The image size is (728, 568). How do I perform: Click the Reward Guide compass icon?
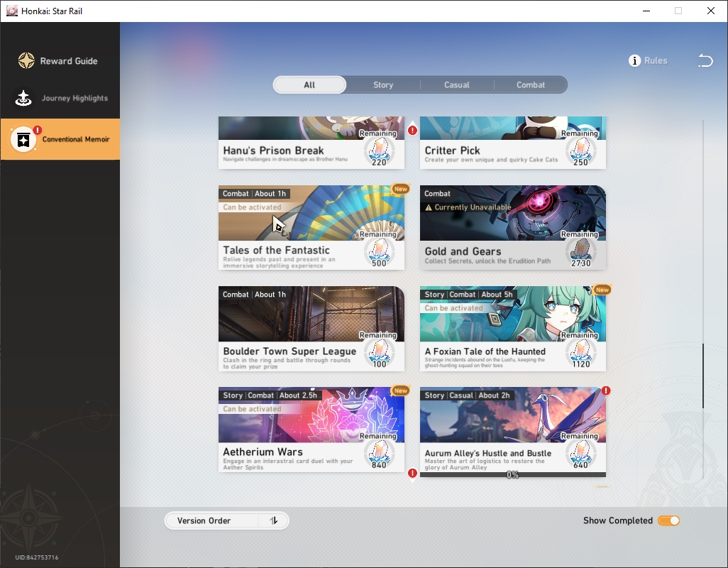(26, 61)
